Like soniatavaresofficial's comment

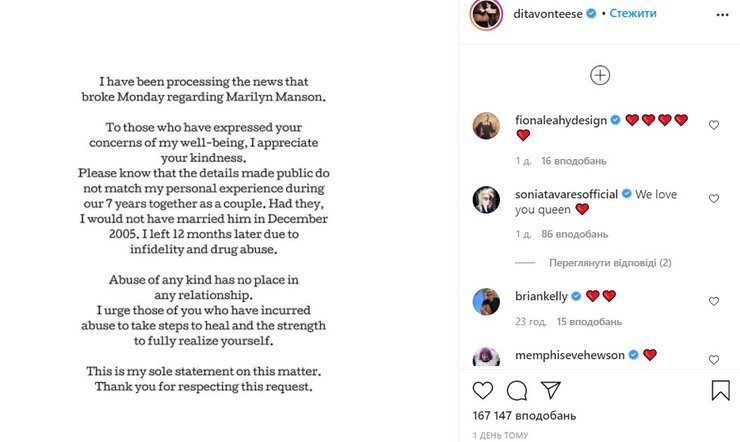pyautogui.click(x=714, y=199)
